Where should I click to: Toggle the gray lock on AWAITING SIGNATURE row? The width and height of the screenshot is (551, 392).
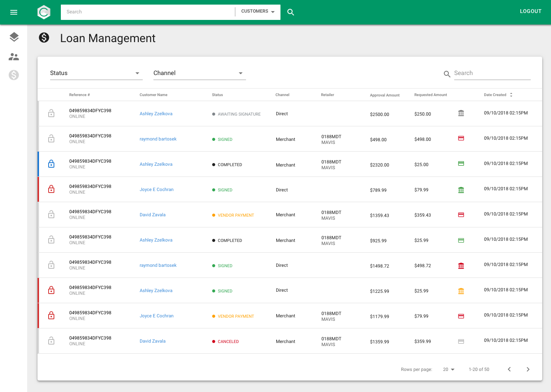51,113
